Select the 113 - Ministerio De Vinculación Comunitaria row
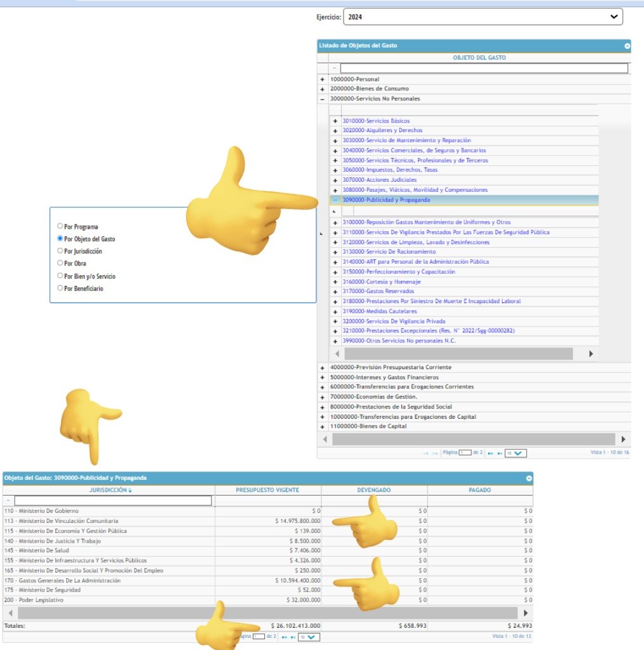 click(x=268, y=521)
